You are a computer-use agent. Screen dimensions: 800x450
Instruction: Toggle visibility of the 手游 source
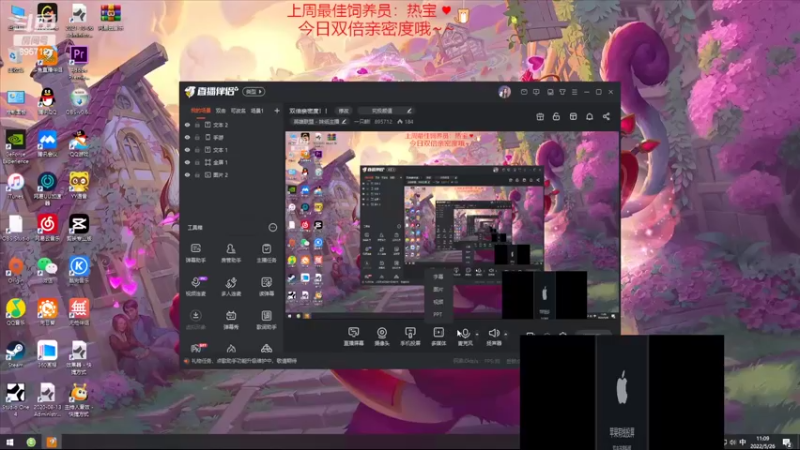click(x=187, y=137)
